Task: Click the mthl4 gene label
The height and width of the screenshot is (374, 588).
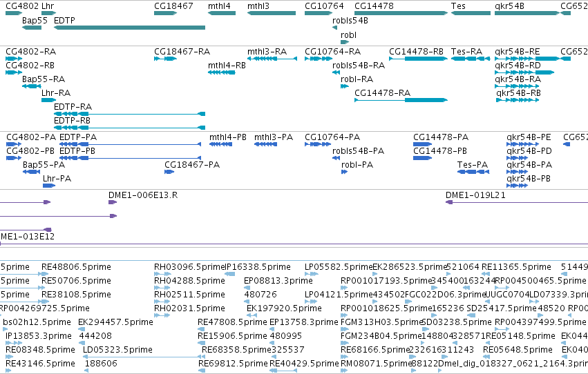Action: [x=219, y=6]
